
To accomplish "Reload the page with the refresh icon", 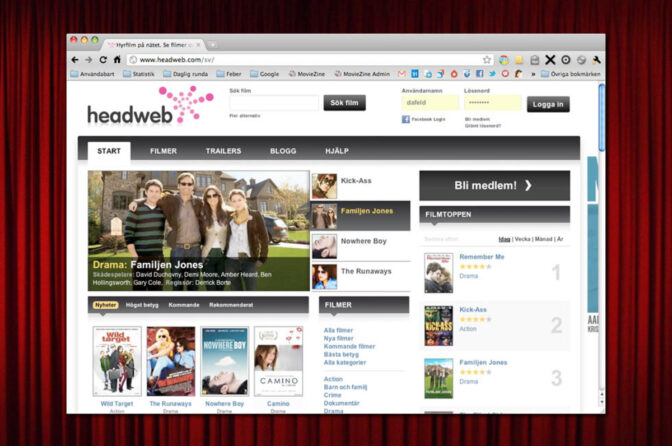I will point(103,60).
